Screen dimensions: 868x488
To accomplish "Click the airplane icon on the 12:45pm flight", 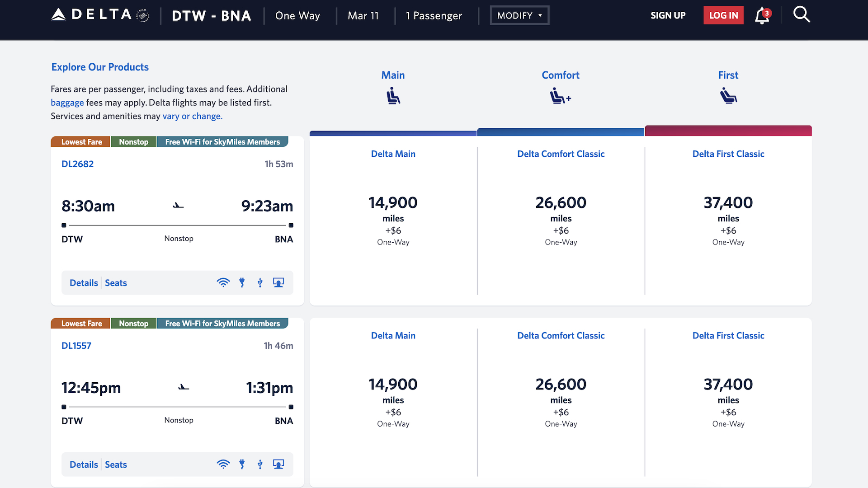I will coord(184,387).
